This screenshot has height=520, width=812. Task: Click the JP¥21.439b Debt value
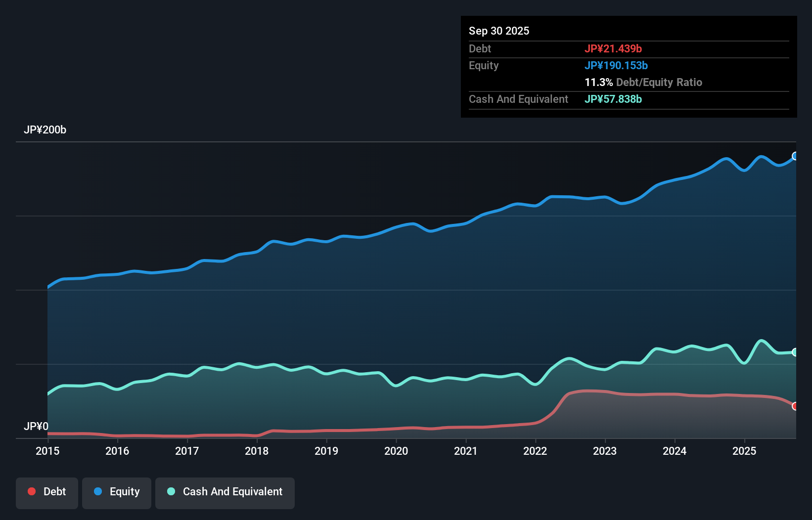tap(614, 48)
